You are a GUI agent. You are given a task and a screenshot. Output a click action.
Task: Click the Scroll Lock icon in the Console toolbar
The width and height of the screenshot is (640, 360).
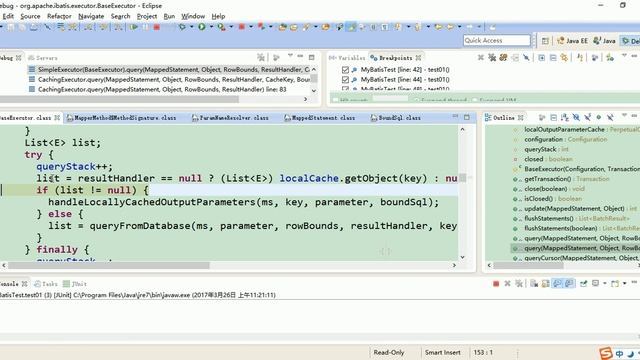pos(545,284)
